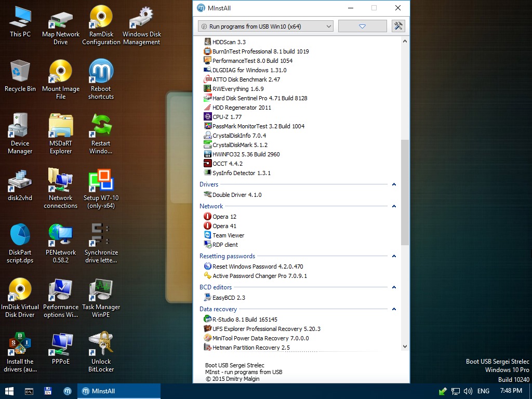Select Team Viewer entry

tap(224, 235)
